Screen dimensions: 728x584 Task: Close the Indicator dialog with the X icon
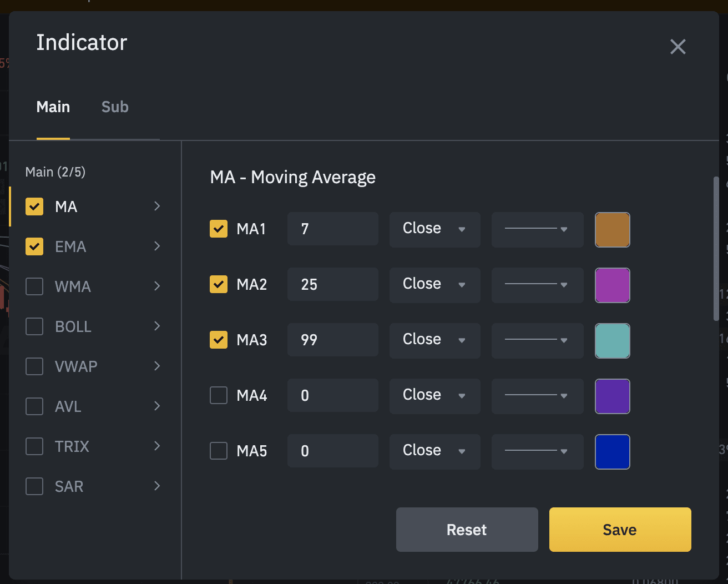(678, 47)
